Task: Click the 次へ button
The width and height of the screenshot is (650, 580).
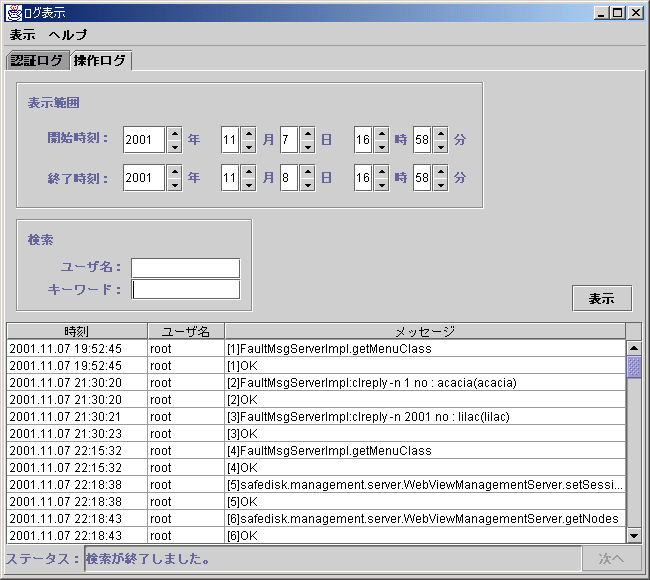Action: pos(611,558)
